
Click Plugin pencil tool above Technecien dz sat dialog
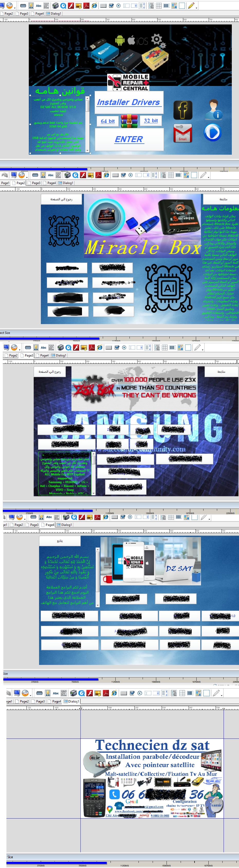tap(216, 693)
